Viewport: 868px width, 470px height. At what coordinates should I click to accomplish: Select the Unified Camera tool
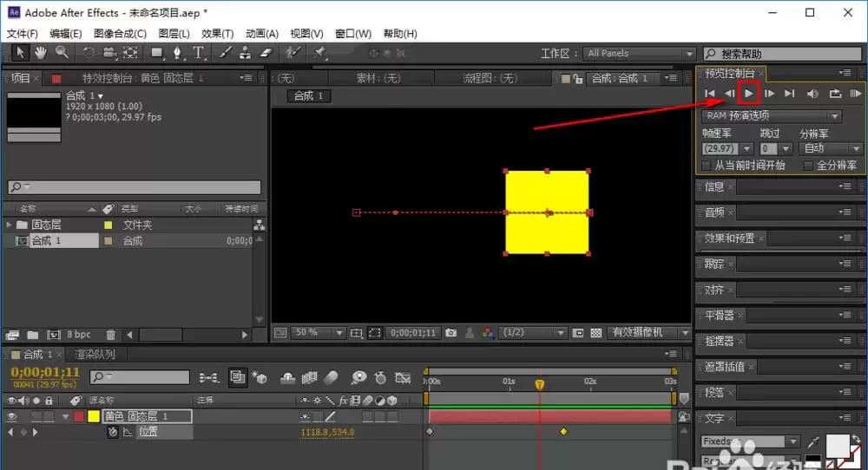point(109,53)
